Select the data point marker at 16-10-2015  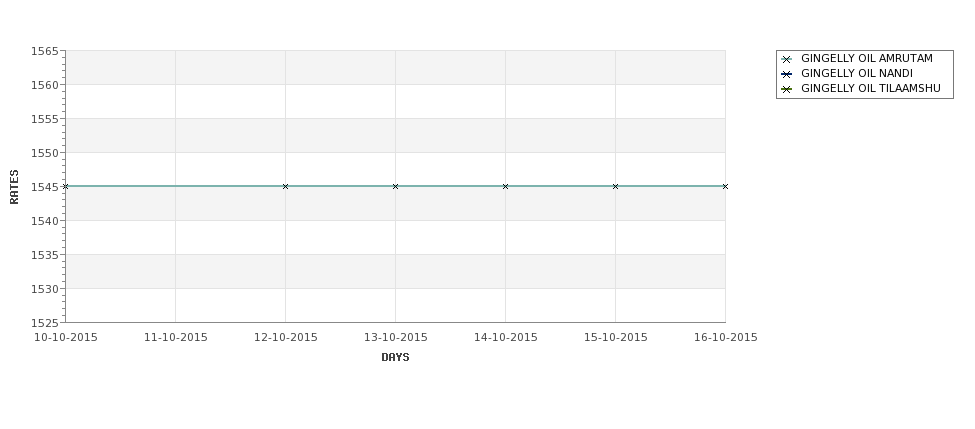(725, 187)
